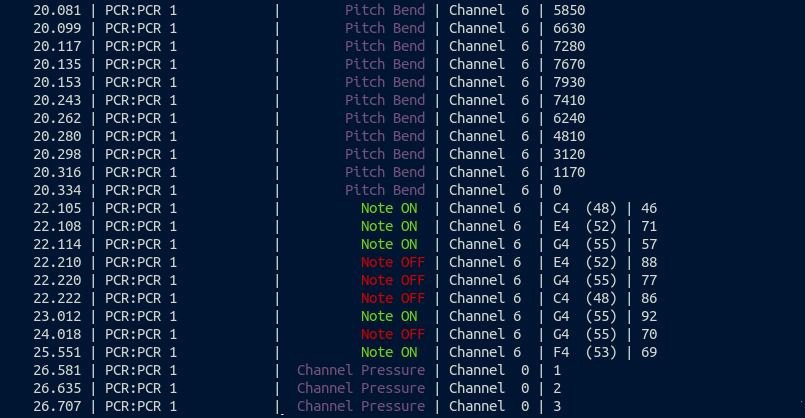Click Pitch Bend value 7930
This screenshot has height=418, width=805.
pyautogui.click(x=569, y=82)
